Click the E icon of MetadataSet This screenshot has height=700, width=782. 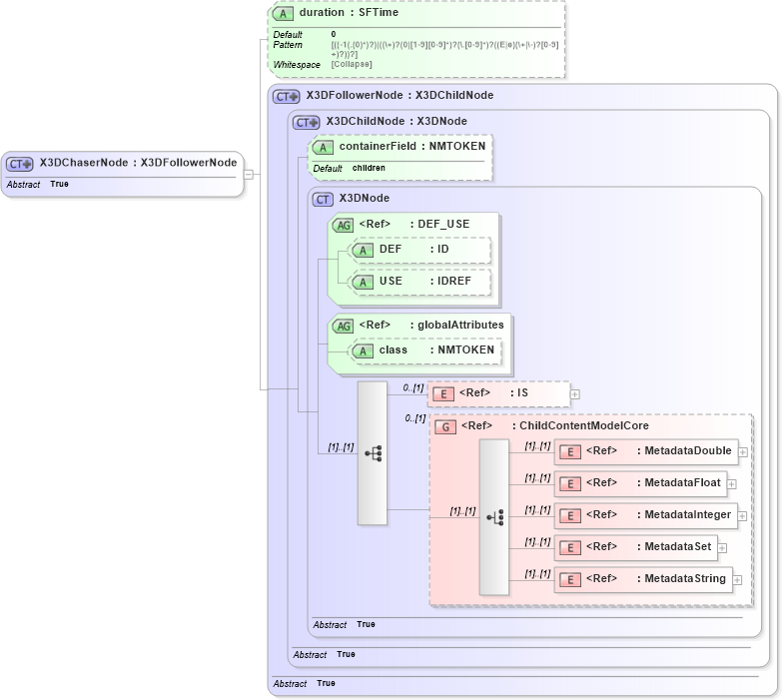[x=570, y=548]
